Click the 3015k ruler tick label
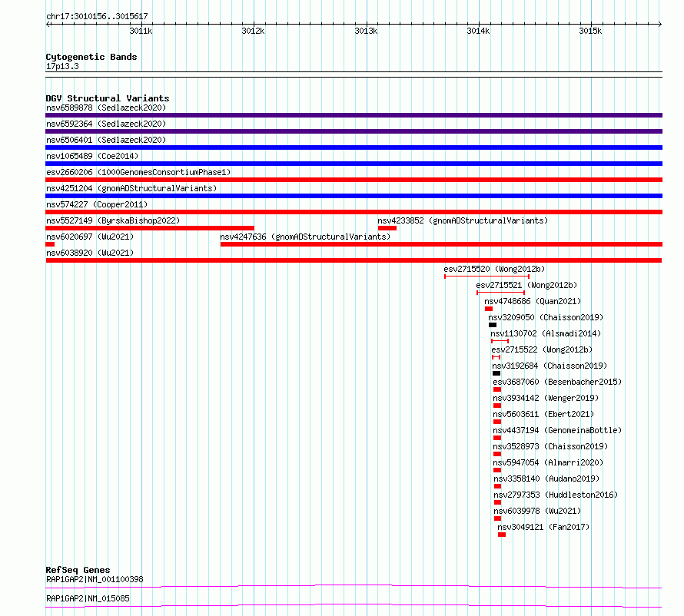This screenshot has height=616, width=684. pos(590,31)
